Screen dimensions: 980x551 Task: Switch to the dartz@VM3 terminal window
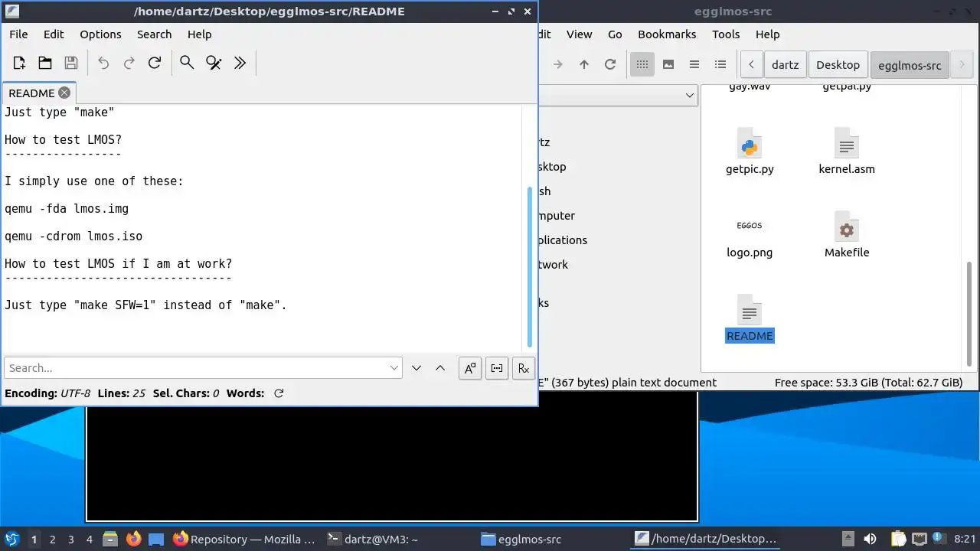(x=373, y=539)
